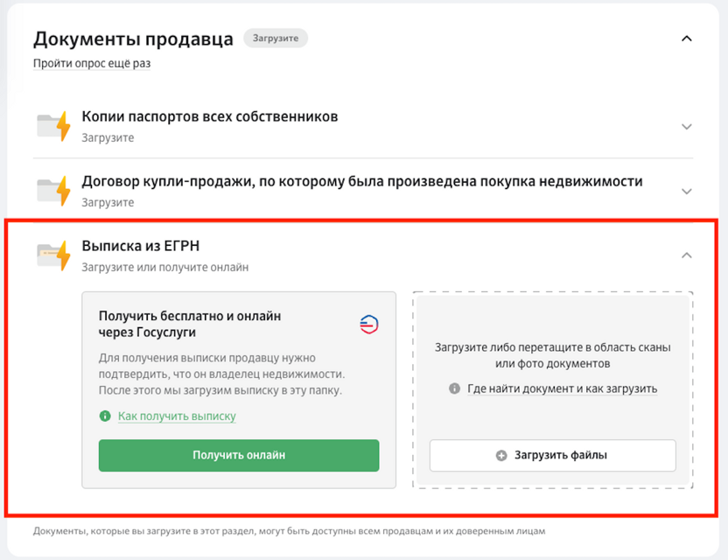The height and width of the screenshot is (560, 728).
Task: Click Выписка из ЕГРН title
Action: 141,246
